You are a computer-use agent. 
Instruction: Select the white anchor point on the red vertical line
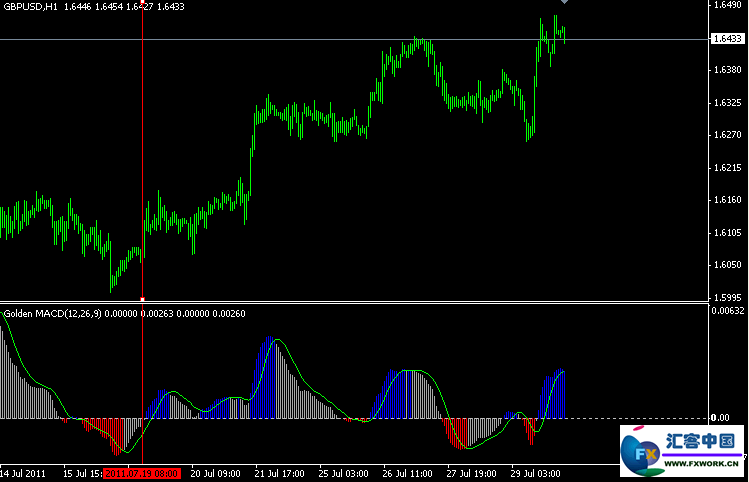[143, 298]
